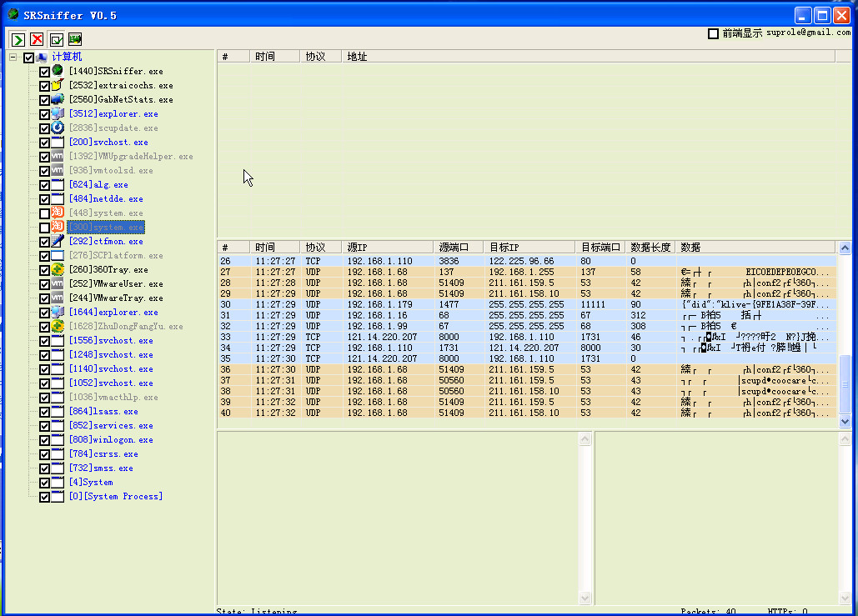This screenshot has width=858, height=616.
Task: Enable the 前端显示 checkbox
Action: coord(713,33)
